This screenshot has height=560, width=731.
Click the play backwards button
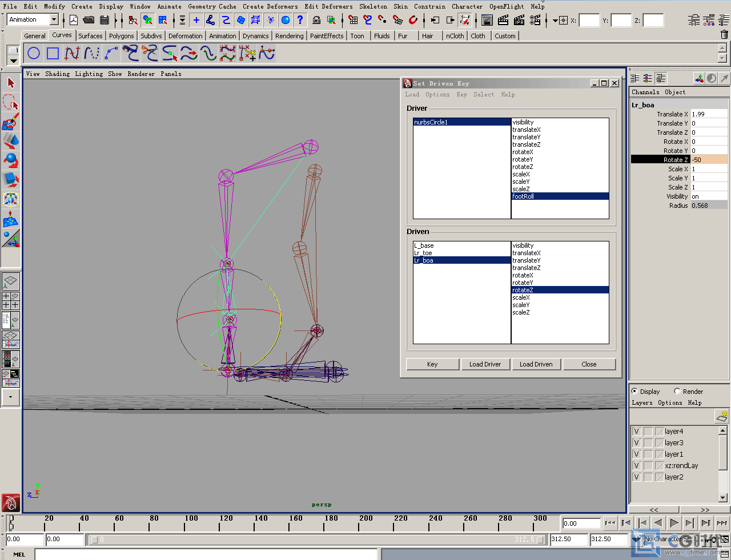658,523
